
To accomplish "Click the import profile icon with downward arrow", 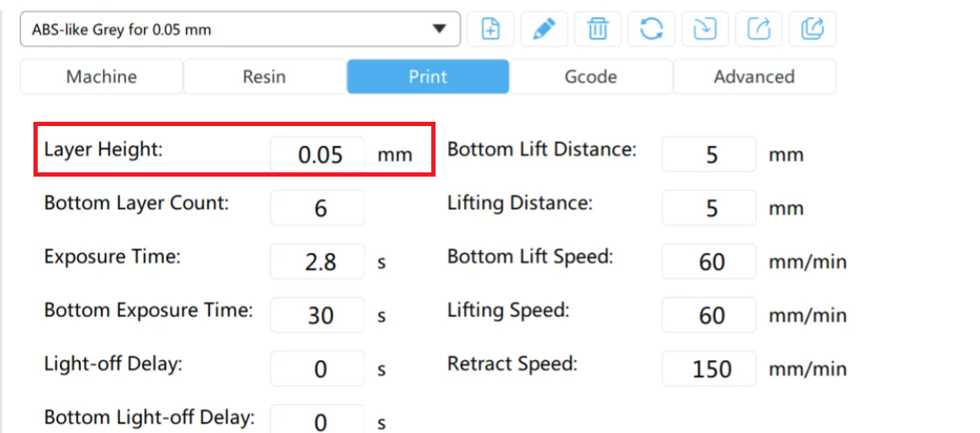I will (x=705, y=29).
